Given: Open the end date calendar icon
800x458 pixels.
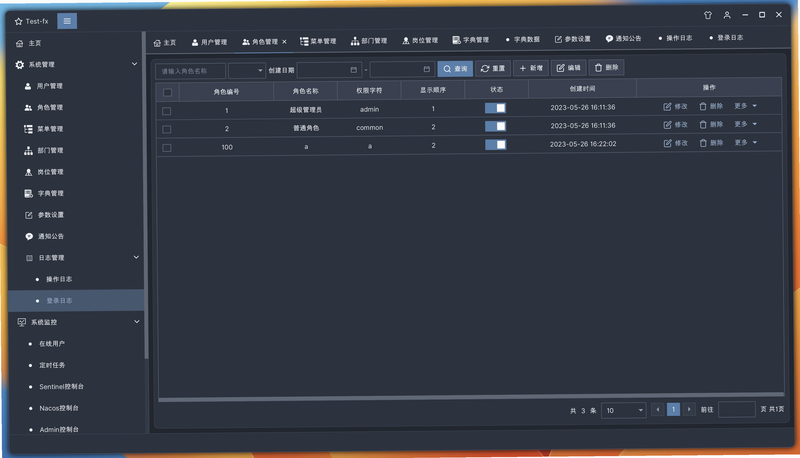Looking at the screenshot, I should coord(427,69).
